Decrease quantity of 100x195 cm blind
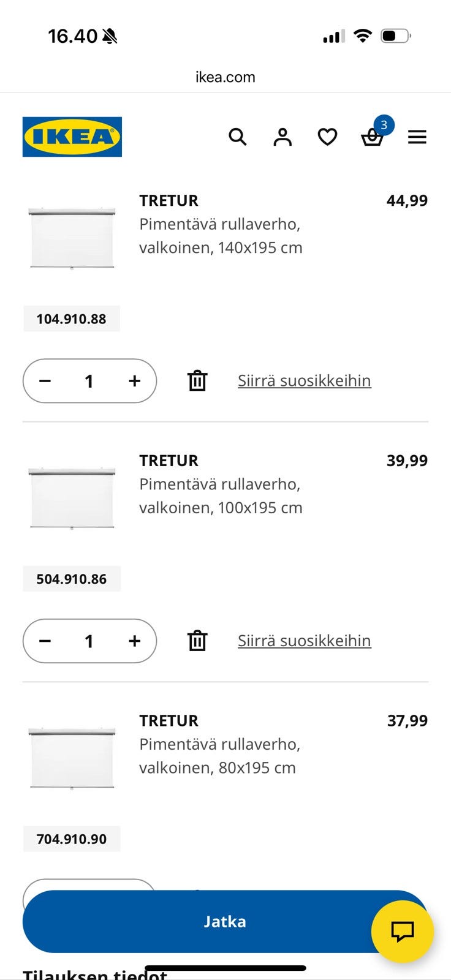Image resolution: width=451 pixels, height=980 pixels. point(45,641)
